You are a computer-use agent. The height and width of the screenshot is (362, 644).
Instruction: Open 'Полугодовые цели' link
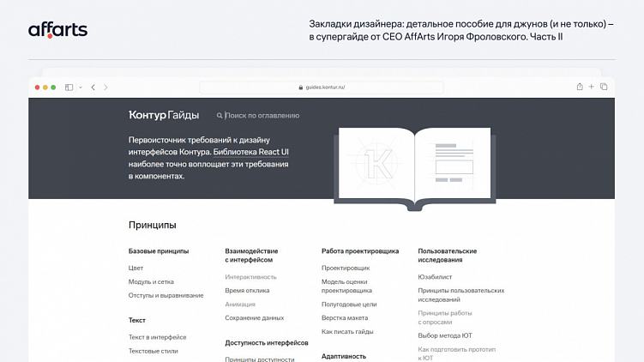click(x=349, y=305)
